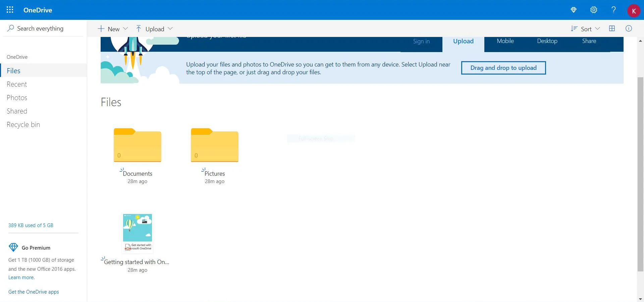Open the Help question mark icon
The width and height of the screenshot is (644, 302).
click(x=613, y=10)
